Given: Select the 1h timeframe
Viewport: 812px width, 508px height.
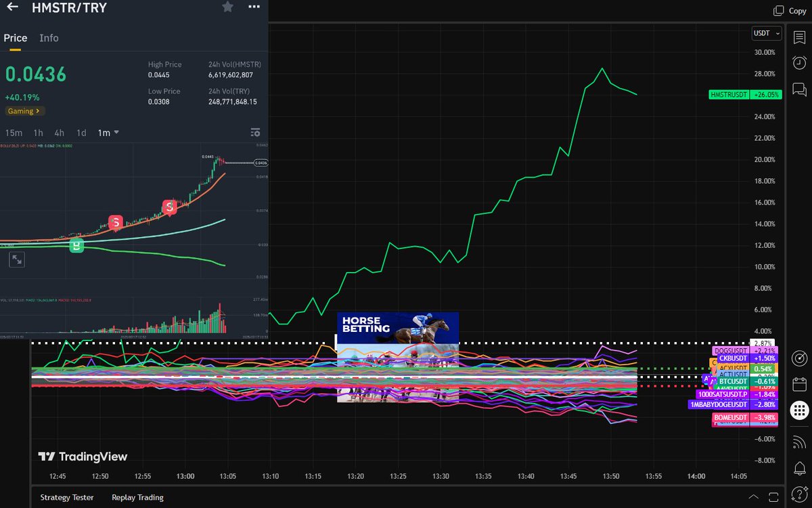Looking at the screenshot, I should point(39,133).
